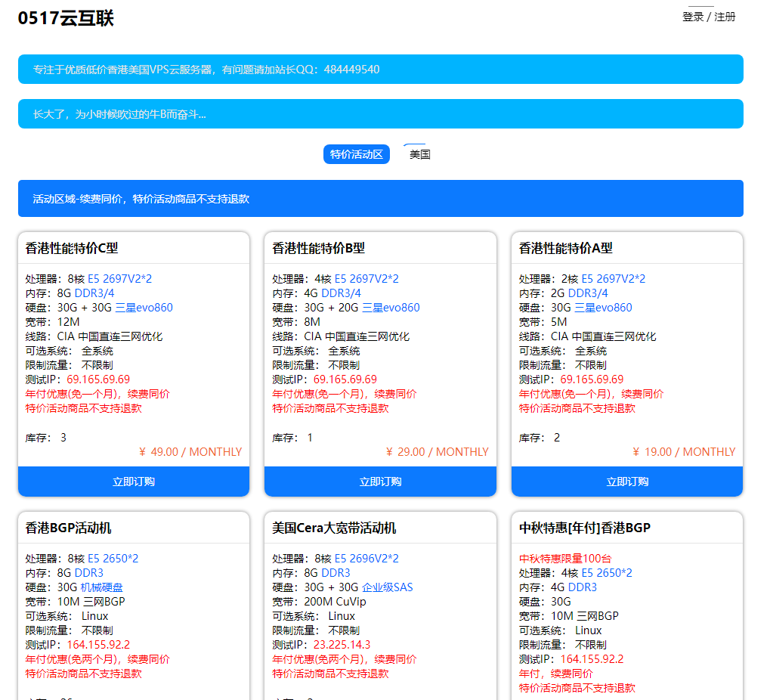This screenshot has width=770, height=700.
Task: Click 库存: 3 in the C型 card
Action: (x=45, y=438)
